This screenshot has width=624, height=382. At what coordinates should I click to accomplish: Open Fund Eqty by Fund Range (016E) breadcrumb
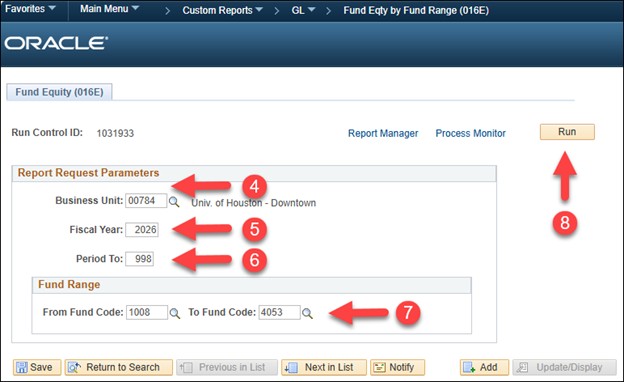(x=416, y=10)
